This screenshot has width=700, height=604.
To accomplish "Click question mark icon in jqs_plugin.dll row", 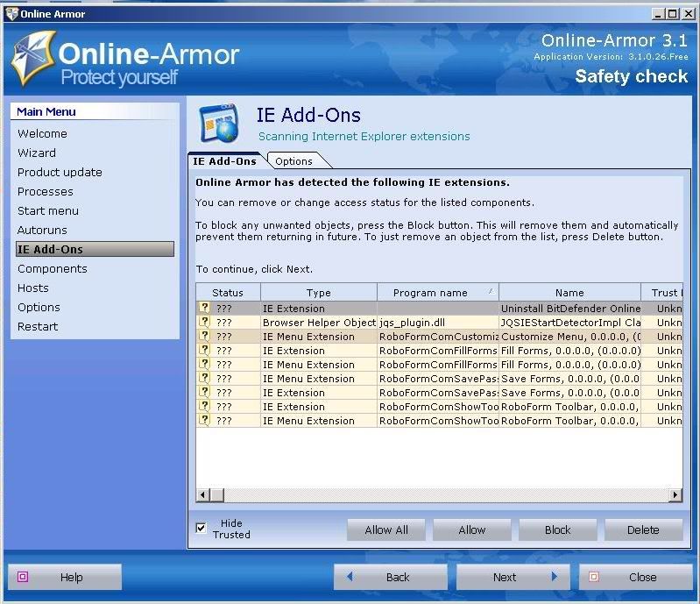I will pyautogui.click(x=204, y=322).
